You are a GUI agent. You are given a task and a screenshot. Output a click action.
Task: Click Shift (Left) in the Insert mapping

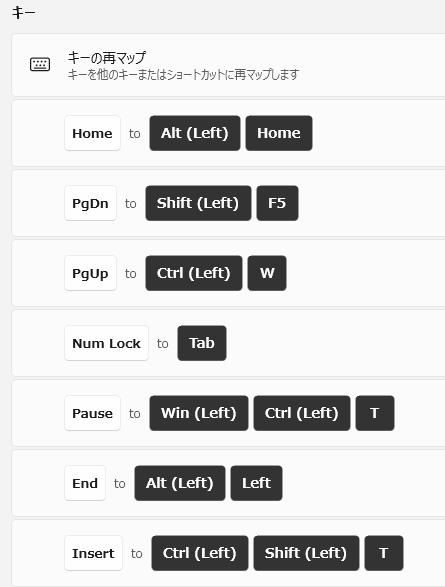pyautogui.click(x=306, y=553)
